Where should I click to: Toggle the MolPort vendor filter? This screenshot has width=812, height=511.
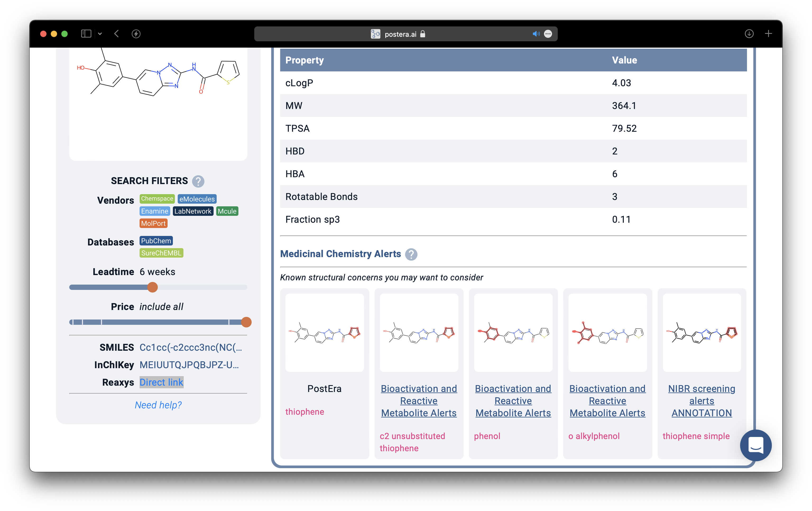153,223
